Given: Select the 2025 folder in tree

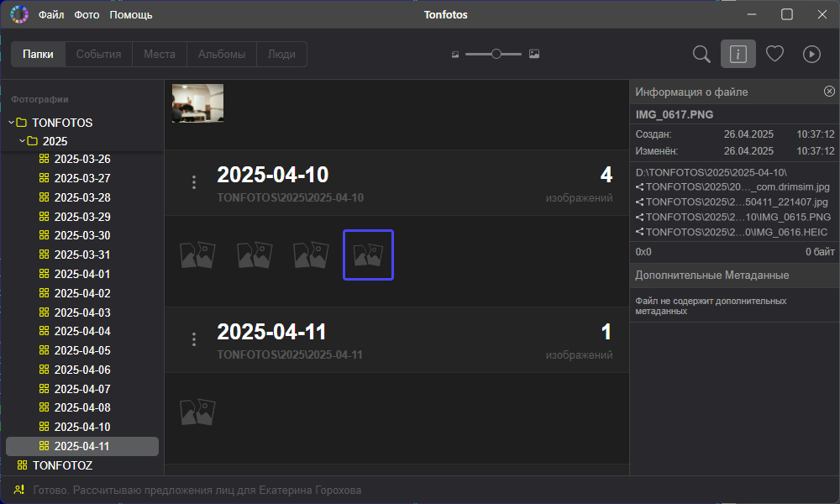Looking at the screenshot, I should coord(55,141).
